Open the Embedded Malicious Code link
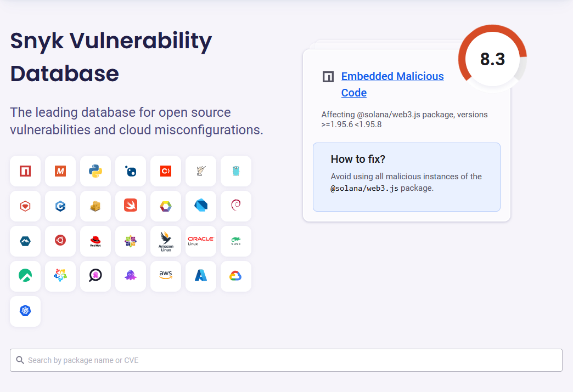 [x=392, y=84]
